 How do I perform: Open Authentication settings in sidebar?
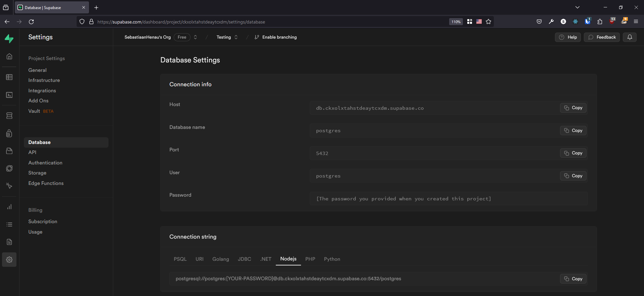click(45, 163)
